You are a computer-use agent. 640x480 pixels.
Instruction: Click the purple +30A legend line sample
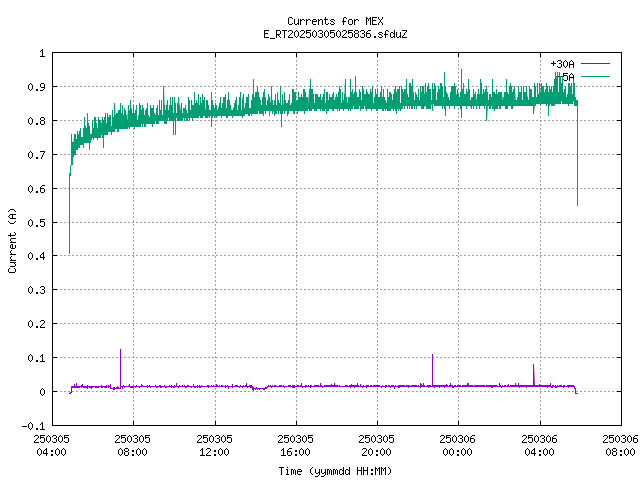point(595,64)
